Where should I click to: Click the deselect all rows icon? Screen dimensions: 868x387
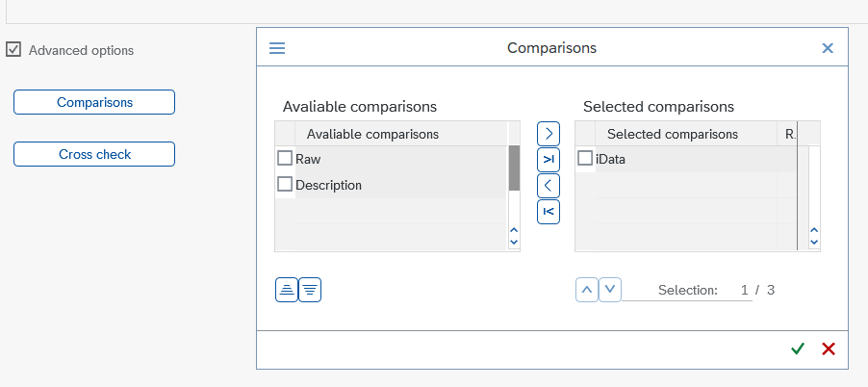coord(310,289)
